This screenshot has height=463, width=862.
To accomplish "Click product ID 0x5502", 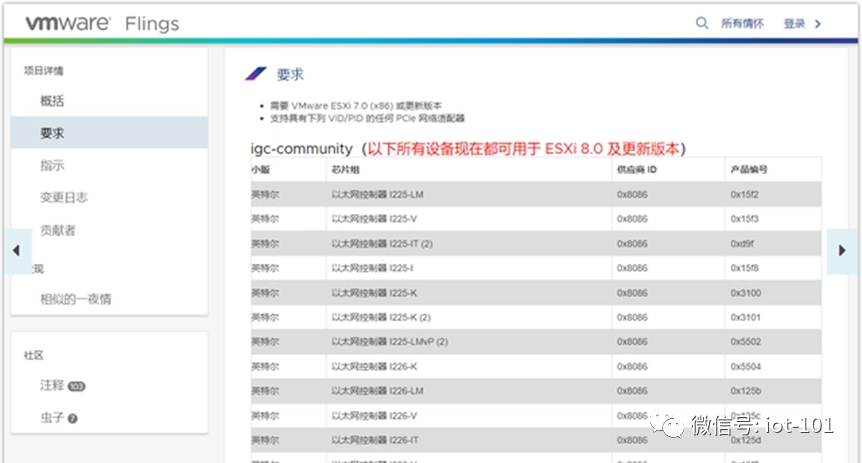I will pos(745,341).
